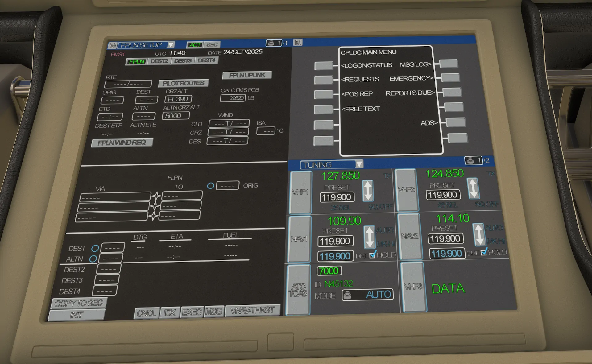The height and width of the screenshot is (364, 592).
Task: Click the VHF1 frequency swap arrow
Action: point(368,191)
